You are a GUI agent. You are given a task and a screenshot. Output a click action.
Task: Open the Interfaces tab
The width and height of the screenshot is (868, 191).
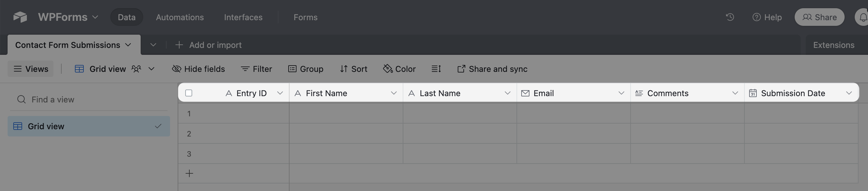click(x=243, y=17)
